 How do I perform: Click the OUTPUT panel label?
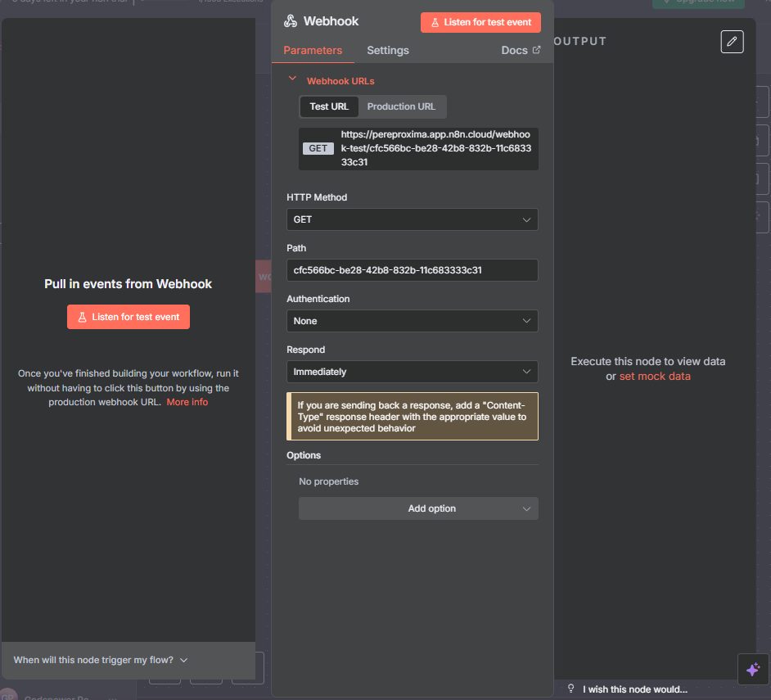pos(580,41)
